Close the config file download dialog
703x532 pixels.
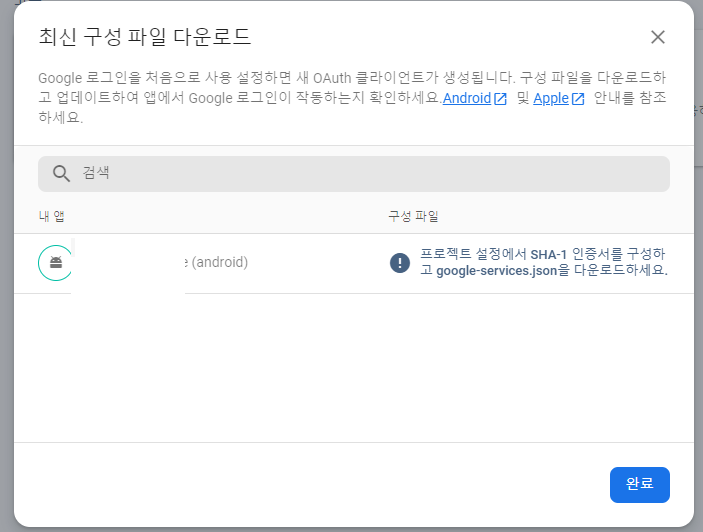(x=658, y=37)
